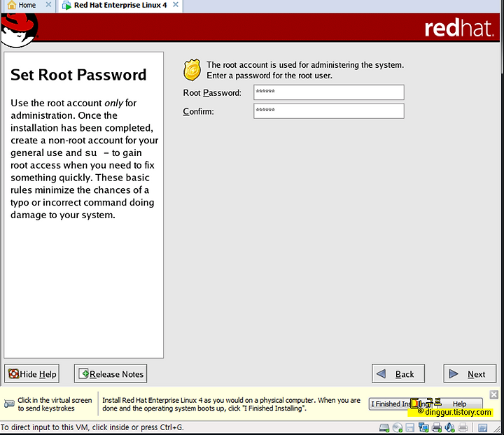Image resolution: width=504 pixels, height=435 pixels.
Task: Open the message log icon in status bar
Action: 483,428
